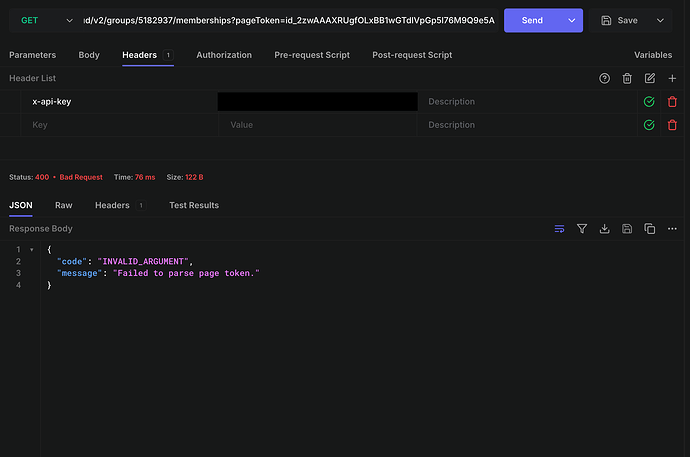Click the blacked-out x-api-key value field
The image size is (690, 457).
pyautogui.click(x=317, y=102)
